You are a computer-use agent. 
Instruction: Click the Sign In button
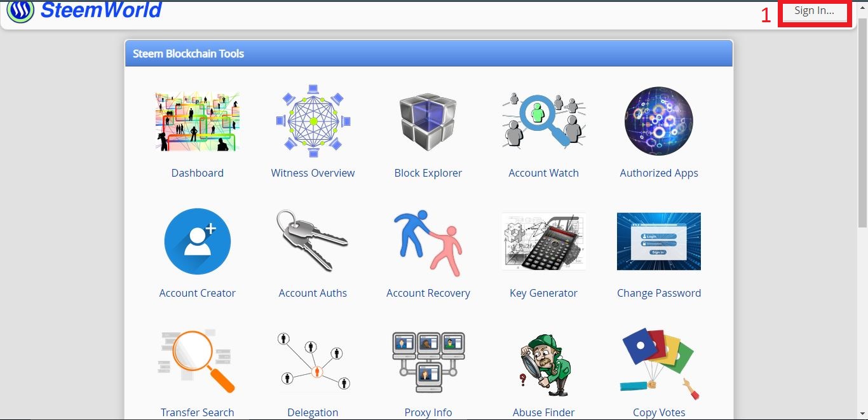point(814,11)
